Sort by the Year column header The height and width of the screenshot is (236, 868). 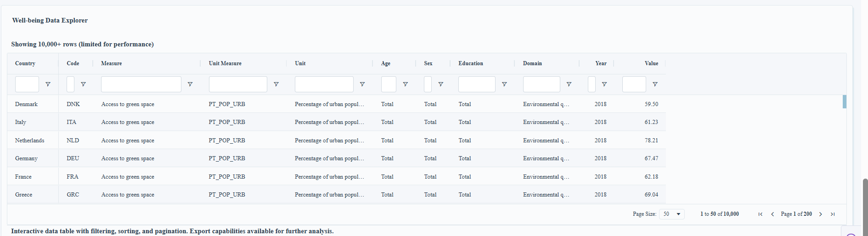tap(601, 63)
